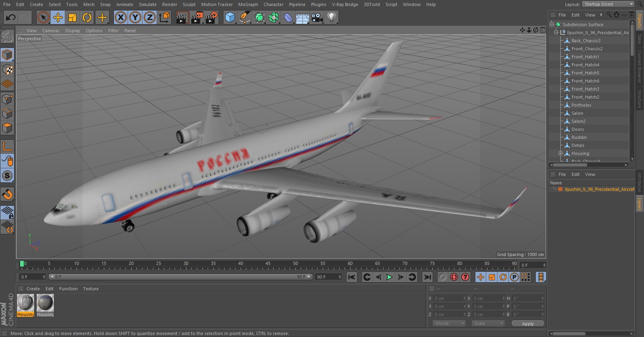644x337 pixels.
Task: Open the World coordinate system dropdown
Action: coord(449,323)
